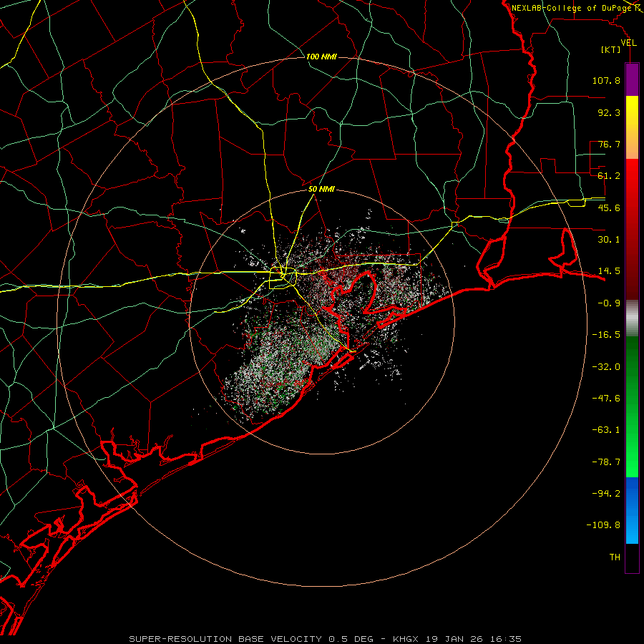Pick the blue segment of the velocity color bar

632,510
